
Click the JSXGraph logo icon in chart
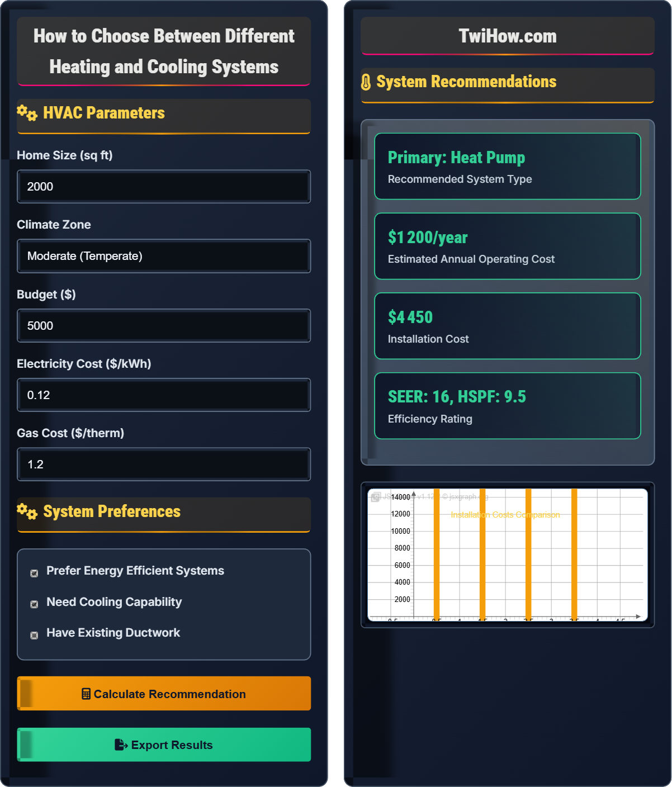[376, 496]
